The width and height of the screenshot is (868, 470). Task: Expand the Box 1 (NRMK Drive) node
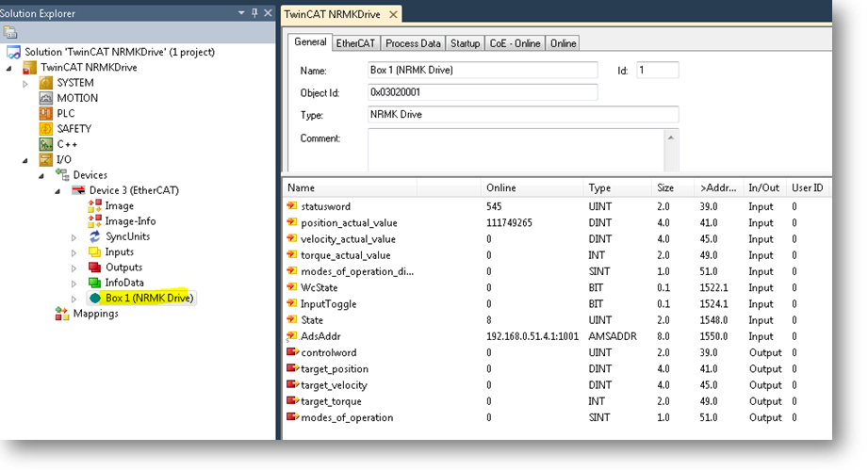pos(74,299)
